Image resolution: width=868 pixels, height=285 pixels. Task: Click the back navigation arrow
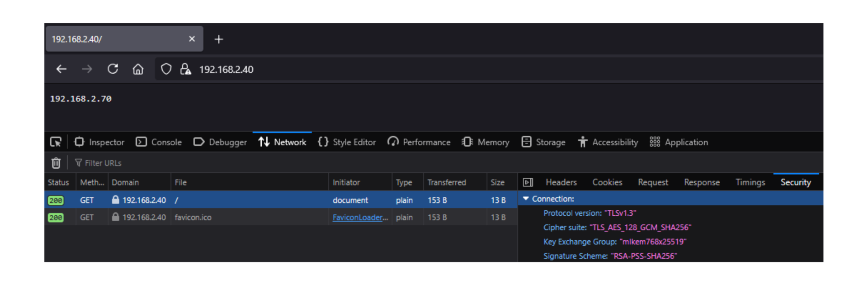pos(61,69)
